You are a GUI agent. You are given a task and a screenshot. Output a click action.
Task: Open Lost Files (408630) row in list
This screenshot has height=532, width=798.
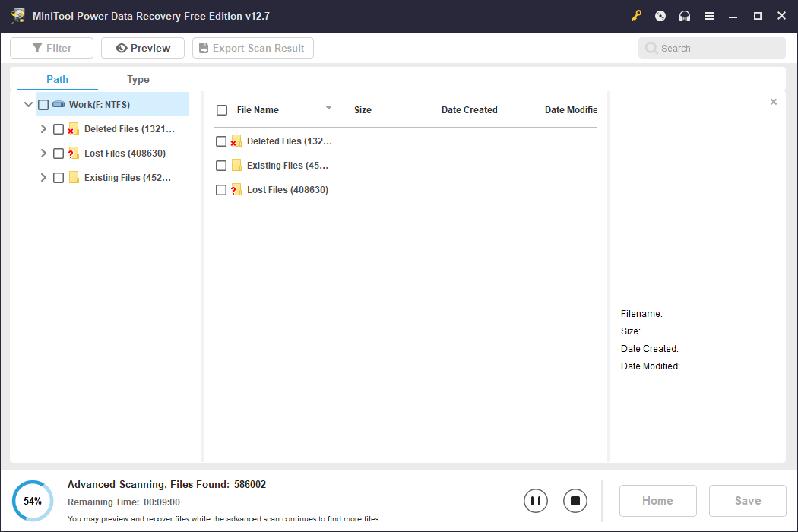[287, 190]
